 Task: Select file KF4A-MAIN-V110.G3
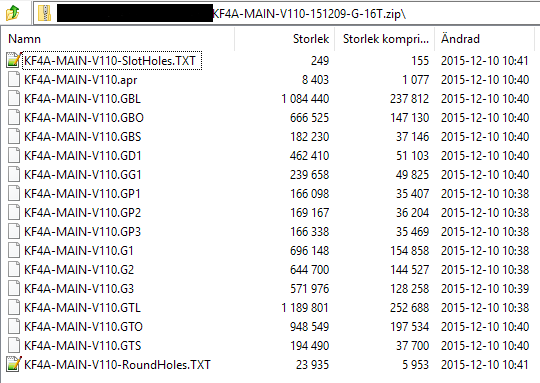click(79, 289)
